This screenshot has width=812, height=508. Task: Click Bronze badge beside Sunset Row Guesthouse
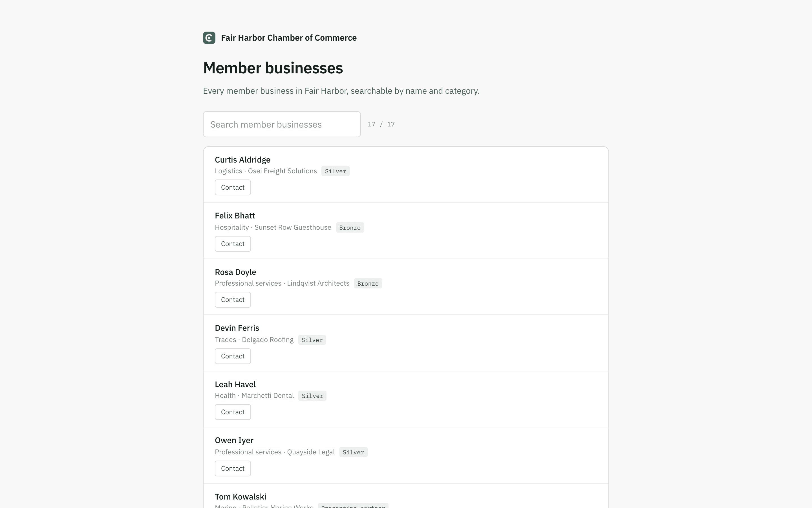click(350, 227)
